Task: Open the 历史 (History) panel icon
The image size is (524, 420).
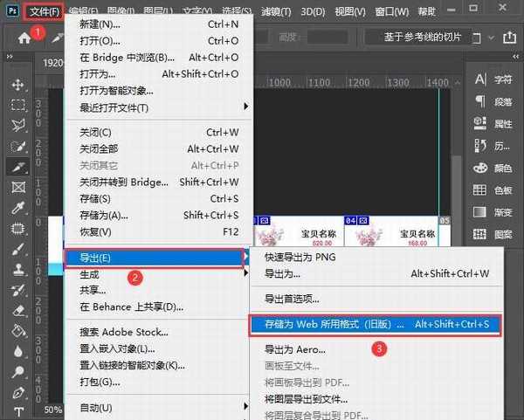Action: pyautogui.click(x=494, y=145)
